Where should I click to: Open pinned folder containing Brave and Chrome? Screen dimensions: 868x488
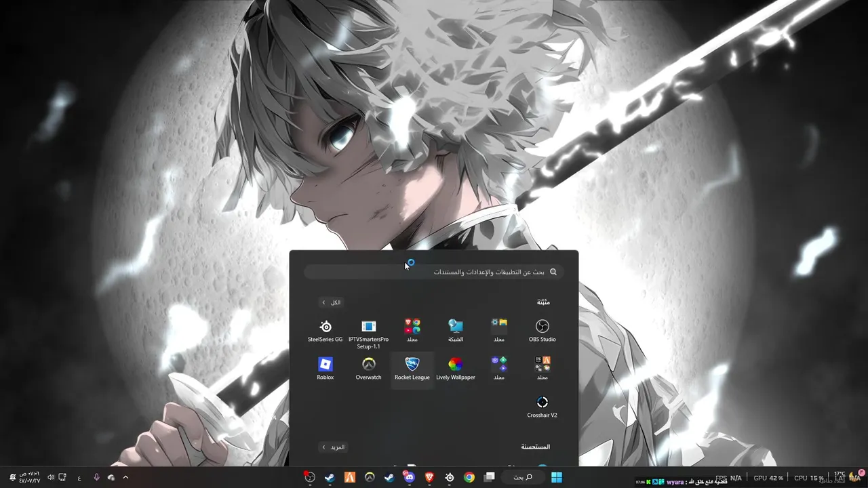[x=412, y=330]
